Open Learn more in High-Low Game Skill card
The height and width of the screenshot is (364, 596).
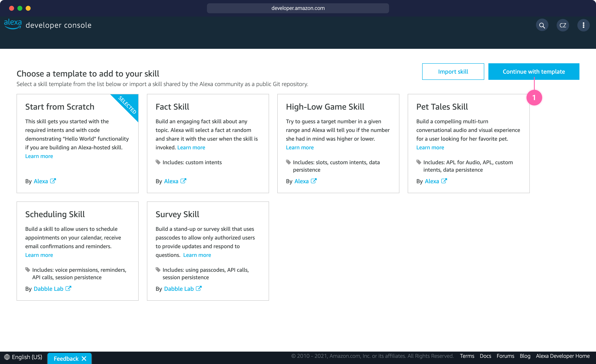pyautogui.click(x=300, y=147)
